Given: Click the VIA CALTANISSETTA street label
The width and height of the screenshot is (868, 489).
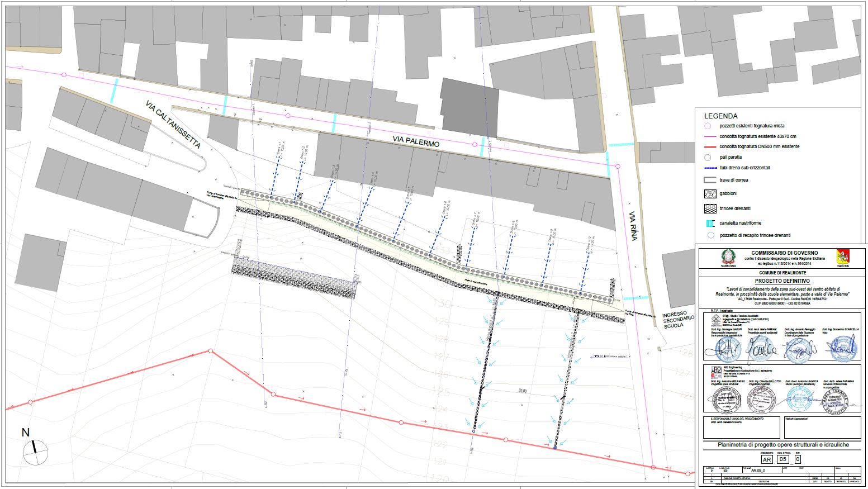Looking at the screenshot, I should 172,125.
